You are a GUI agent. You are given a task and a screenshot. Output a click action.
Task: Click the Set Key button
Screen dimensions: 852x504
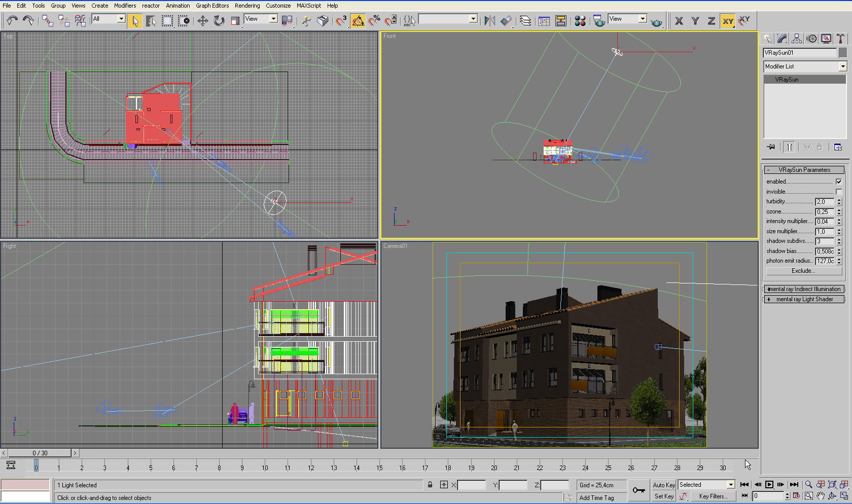[664, 496]
